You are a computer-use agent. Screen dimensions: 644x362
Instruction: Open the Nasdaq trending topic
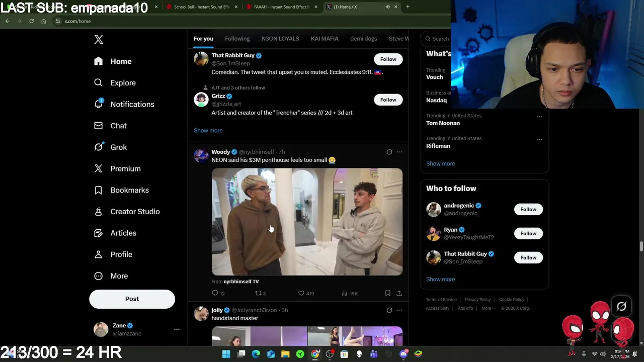tap(436, 100)
